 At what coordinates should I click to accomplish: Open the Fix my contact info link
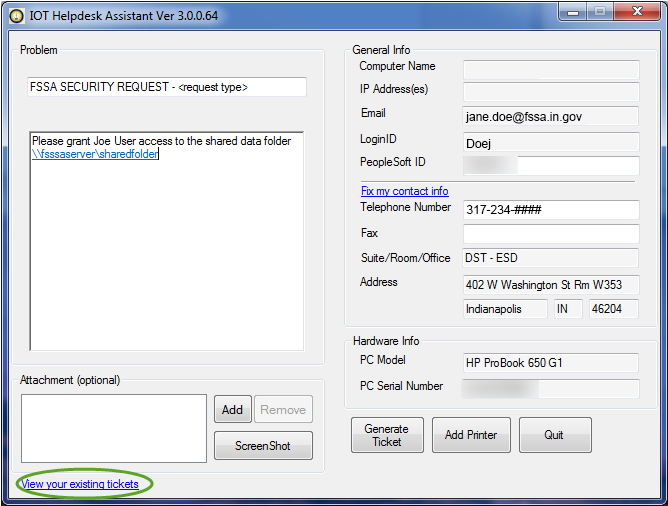(404, 191)
